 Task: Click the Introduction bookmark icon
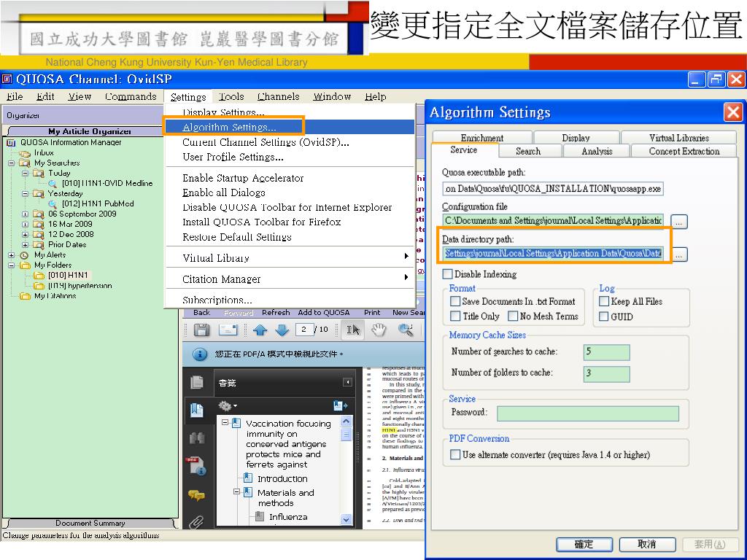tap(248, 478)
